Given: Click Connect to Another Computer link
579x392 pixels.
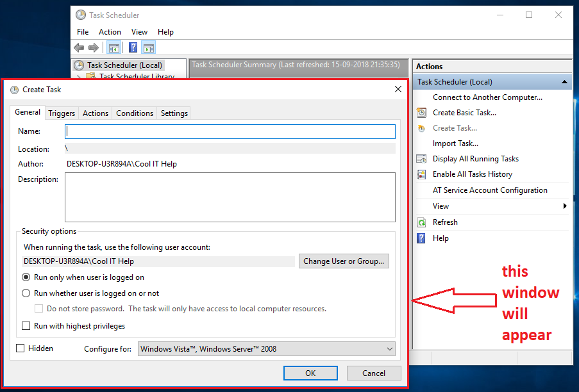Looking at the screenshot, I should tap(487, 97).
